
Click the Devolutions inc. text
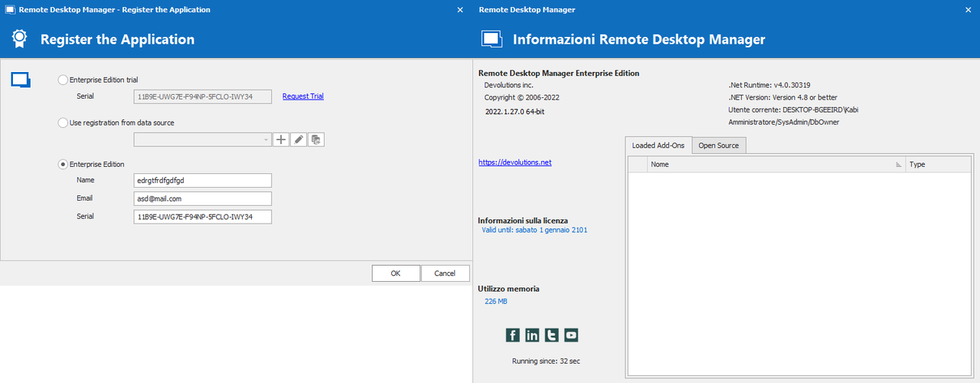[x=508, y=85]
